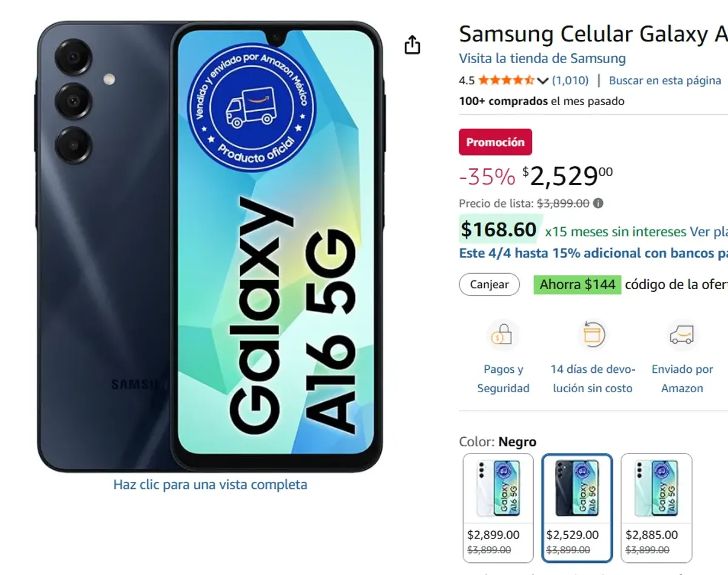Click the share icon above the product title
Viewport: 728px width, 575px height.
413,44
